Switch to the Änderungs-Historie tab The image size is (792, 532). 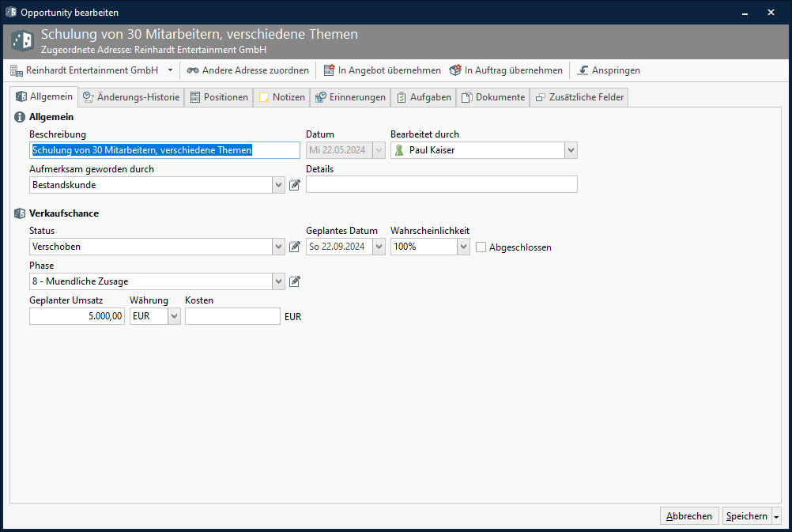[x=131, y=97]
